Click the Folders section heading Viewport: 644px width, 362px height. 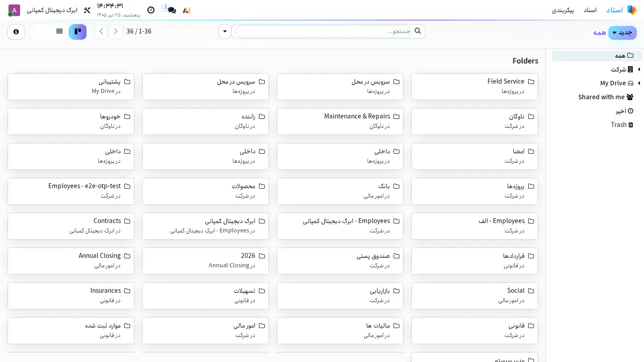525,61
